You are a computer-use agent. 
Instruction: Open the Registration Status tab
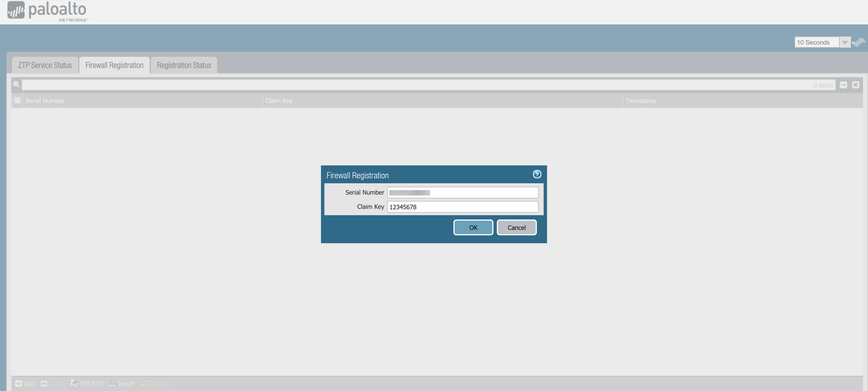pyautogui.click(x=184, y=65)
